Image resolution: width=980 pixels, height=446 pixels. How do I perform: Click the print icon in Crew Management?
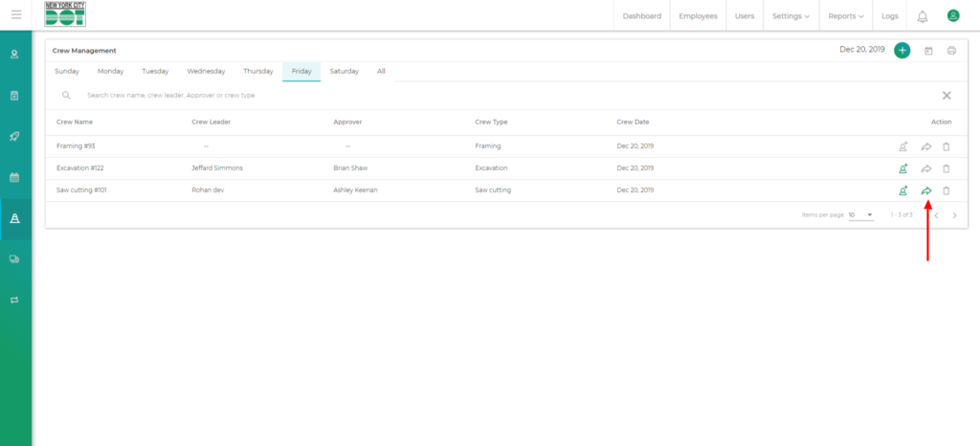951,51
